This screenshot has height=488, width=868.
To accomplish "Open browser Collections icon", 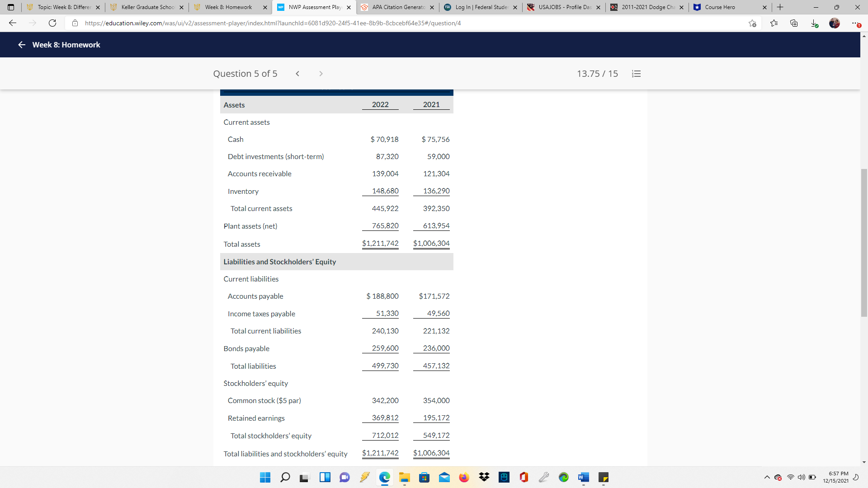I will click(794, 23).
